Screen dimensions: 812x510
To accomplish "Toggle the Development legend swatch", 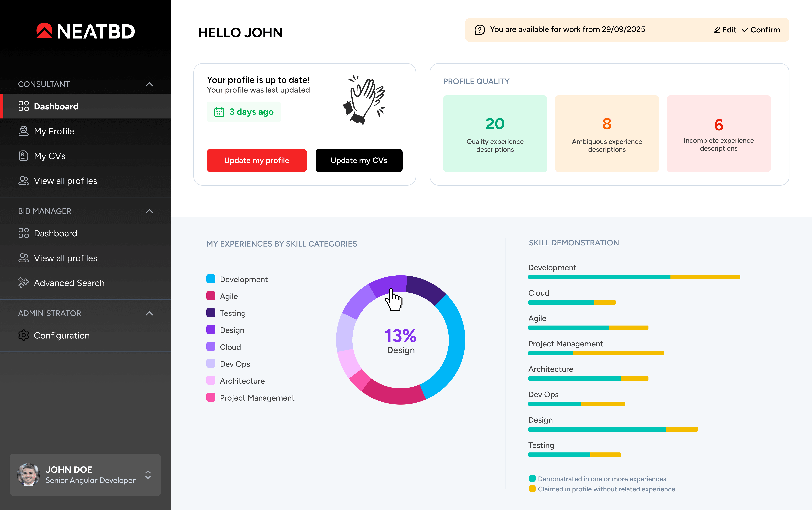I will [211, 279].
